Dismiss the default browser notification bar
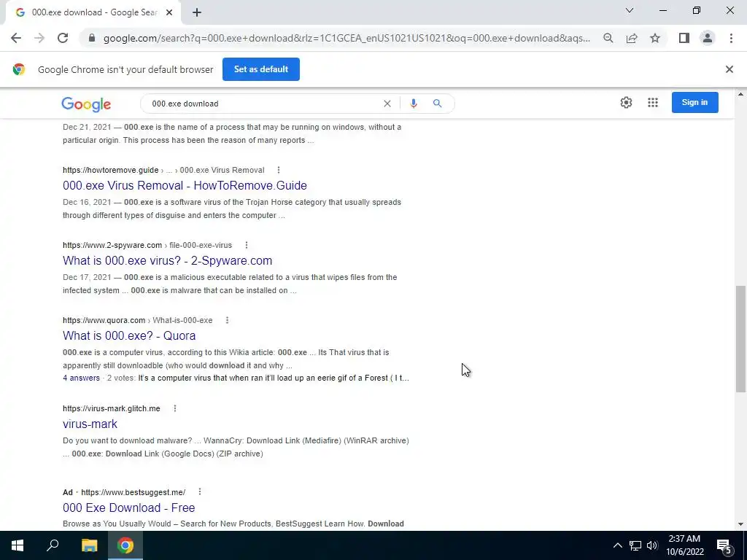The image size is (747, 560). point(729,69)
